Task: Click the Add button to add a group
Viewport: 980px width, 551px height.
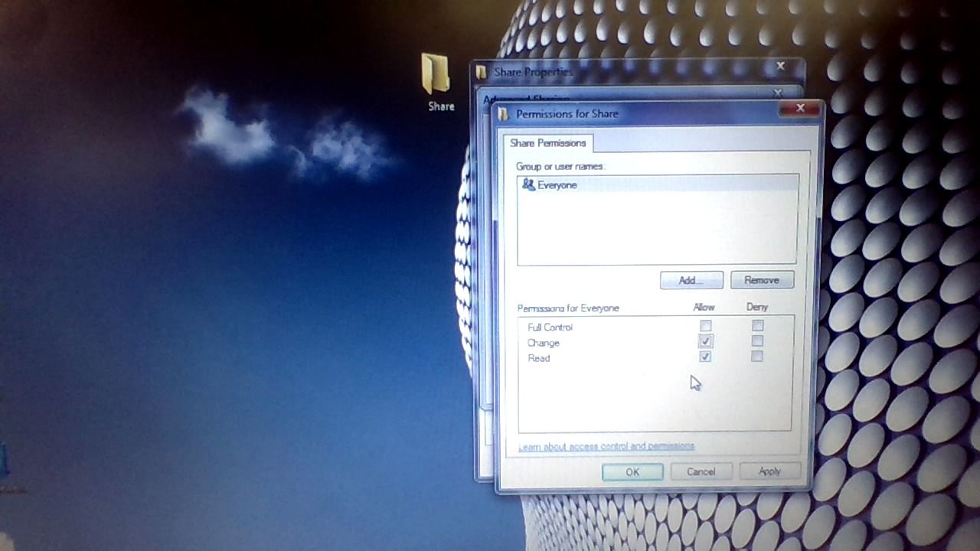Action: [691, 279]
